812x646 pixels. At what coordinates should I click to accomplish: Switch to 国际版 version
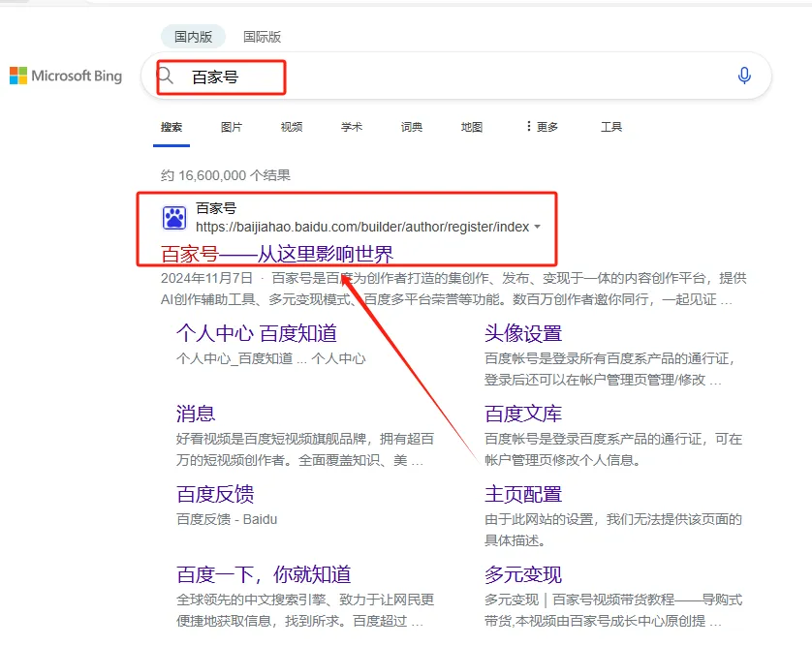262,37
